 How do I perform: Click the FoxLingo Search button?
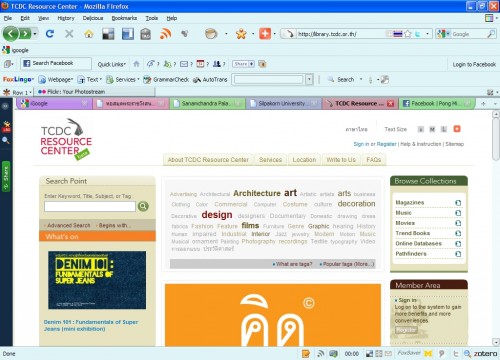pyautogui.click(x=342, y=79)
